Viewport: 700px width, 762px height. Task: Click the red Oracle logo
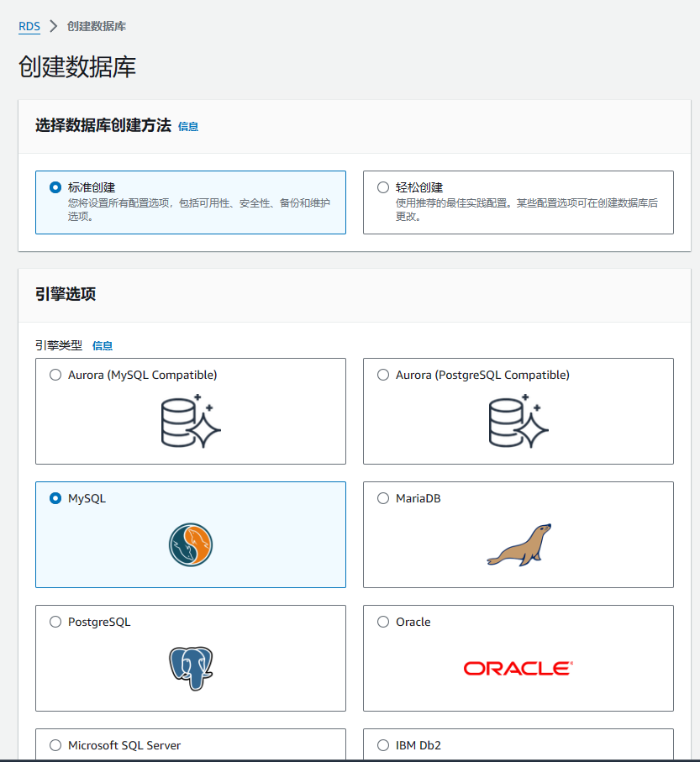tap(518, 668)
